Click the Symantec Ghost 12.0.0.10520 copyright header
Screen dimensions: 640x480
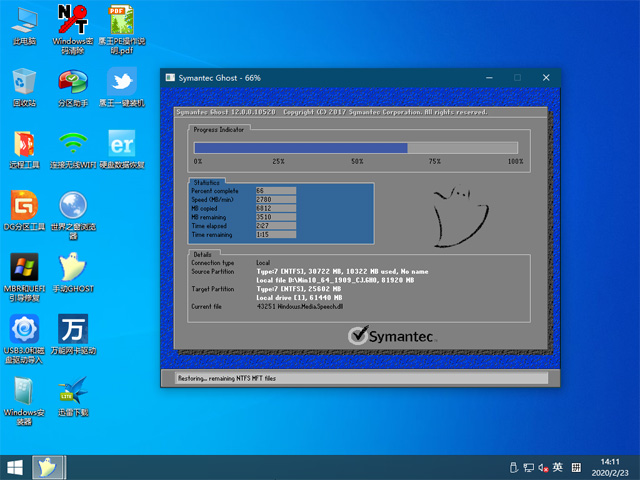coord(332,112)
